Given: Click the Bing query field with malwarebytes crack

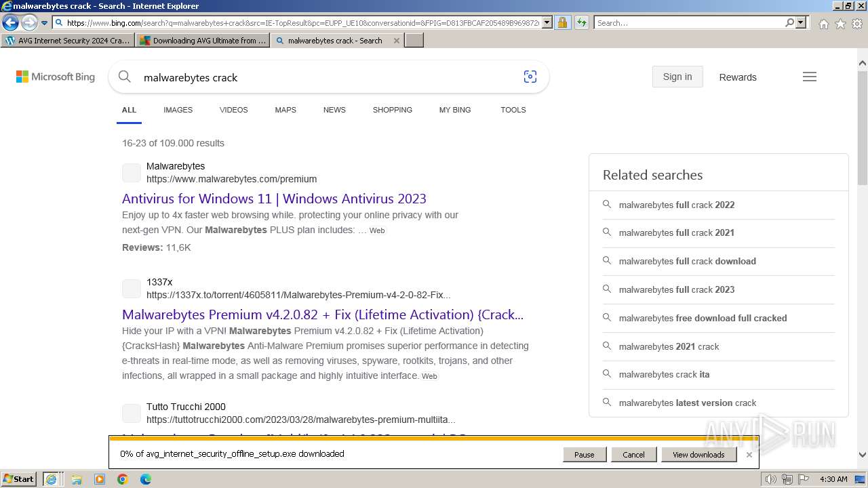Looking at the screenshot, I should (325, 77).
